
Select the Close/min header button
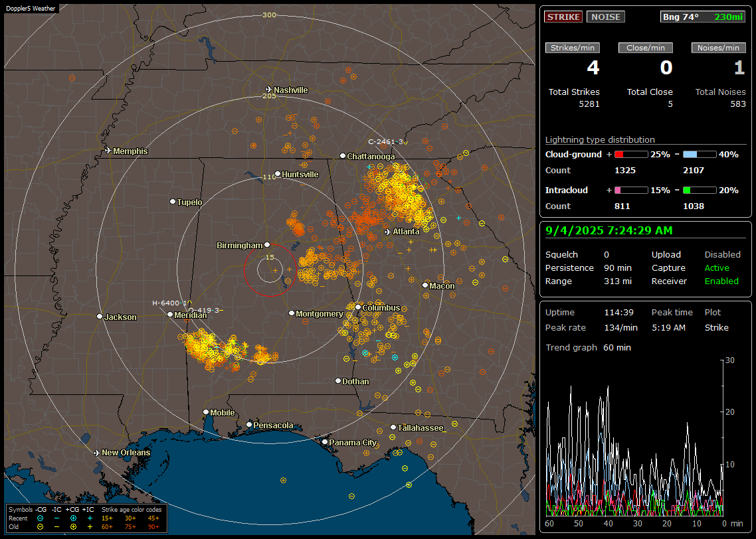tap(646, 48)
